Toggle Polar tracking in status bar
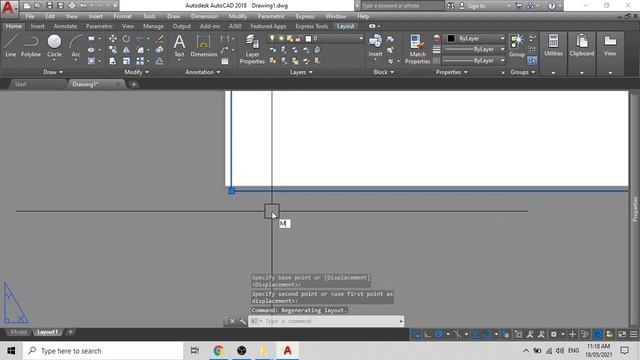Viewport: 640px width, 360px height. coord(439,334)
